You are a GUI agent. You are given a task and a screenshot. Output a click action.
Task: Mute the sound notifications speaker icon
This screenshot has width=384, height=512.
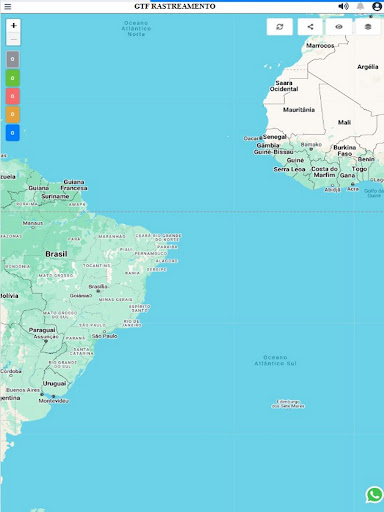point(343,6)
